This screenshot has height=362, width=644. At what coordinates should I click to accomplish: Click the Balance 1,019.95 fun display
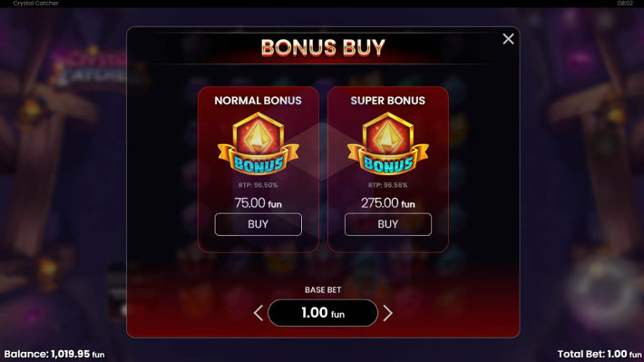[54, 354]
